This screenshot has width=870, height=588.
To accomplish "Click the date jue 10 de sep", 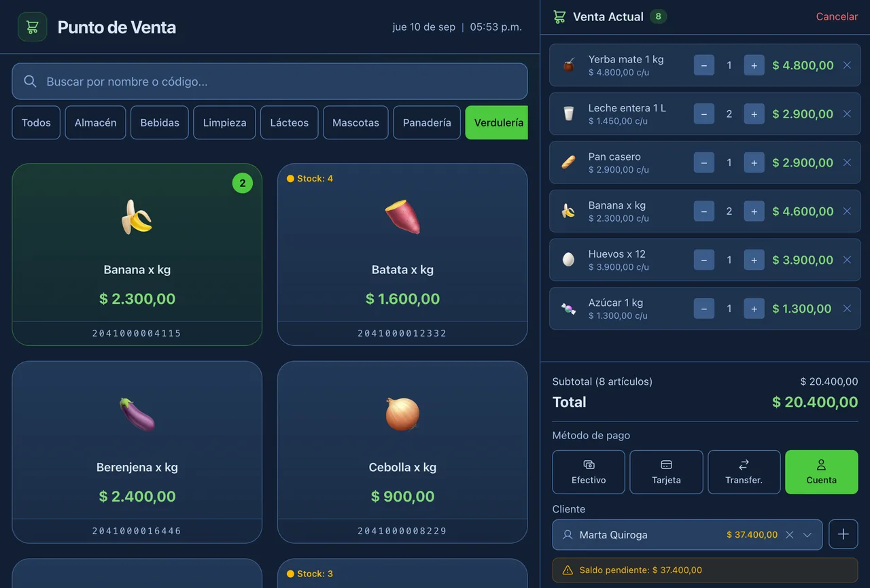I will 424,27.
